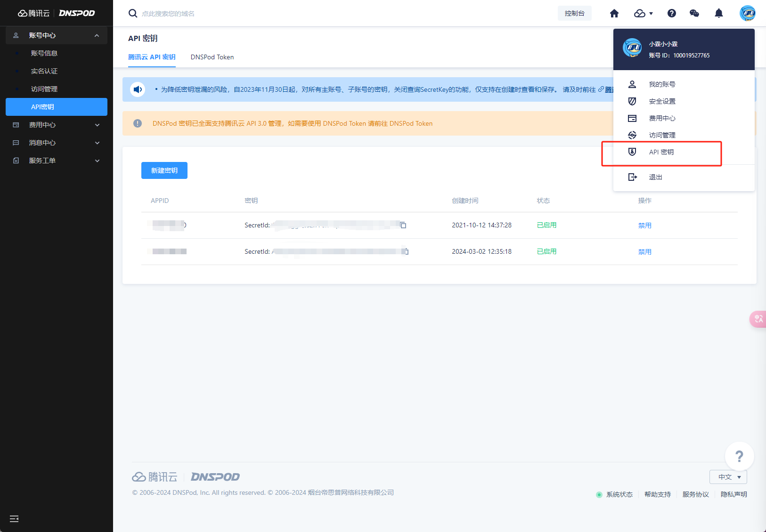Click the 费用中心 sidebar icon

tap(16, 125)
